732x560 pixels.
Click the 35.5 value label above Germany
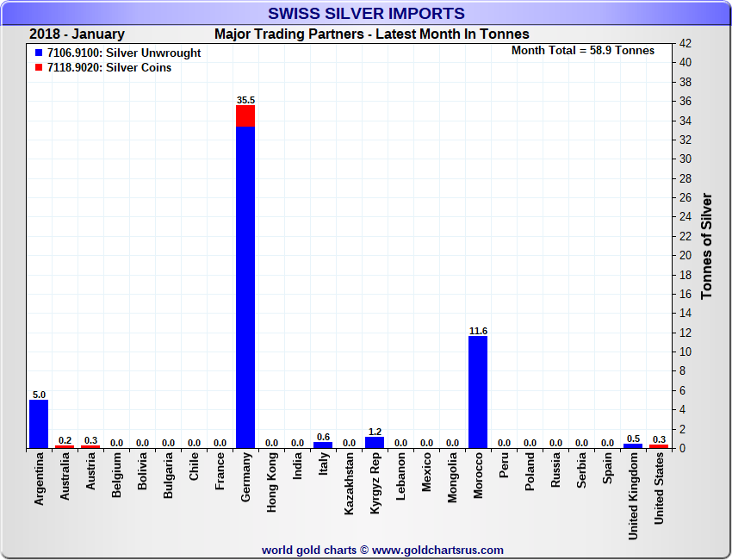[x=245, y=100]
